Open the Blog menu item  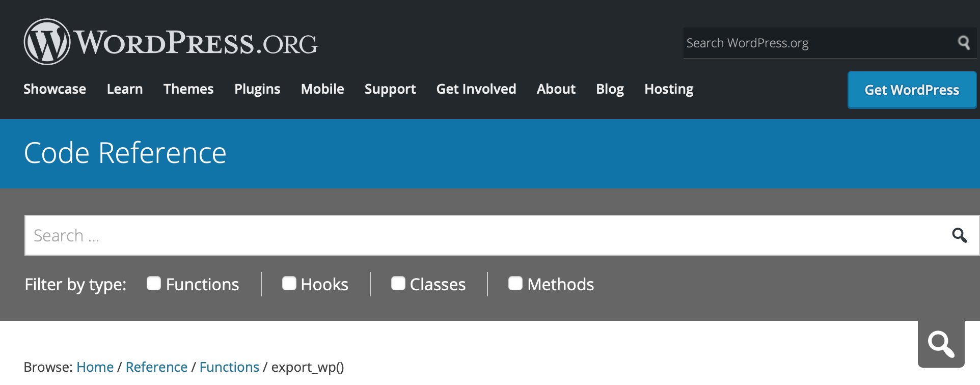[610, 89]
